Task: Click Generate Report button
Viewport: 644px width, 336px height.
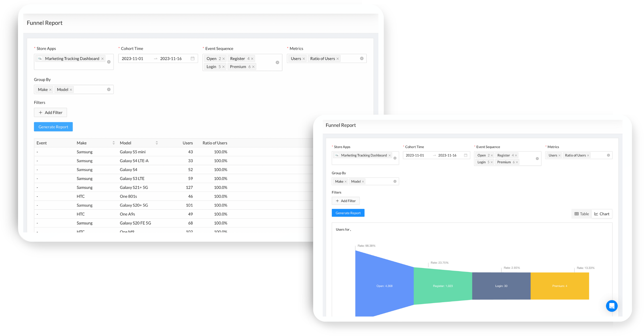Action: click(x=53, y=127)
